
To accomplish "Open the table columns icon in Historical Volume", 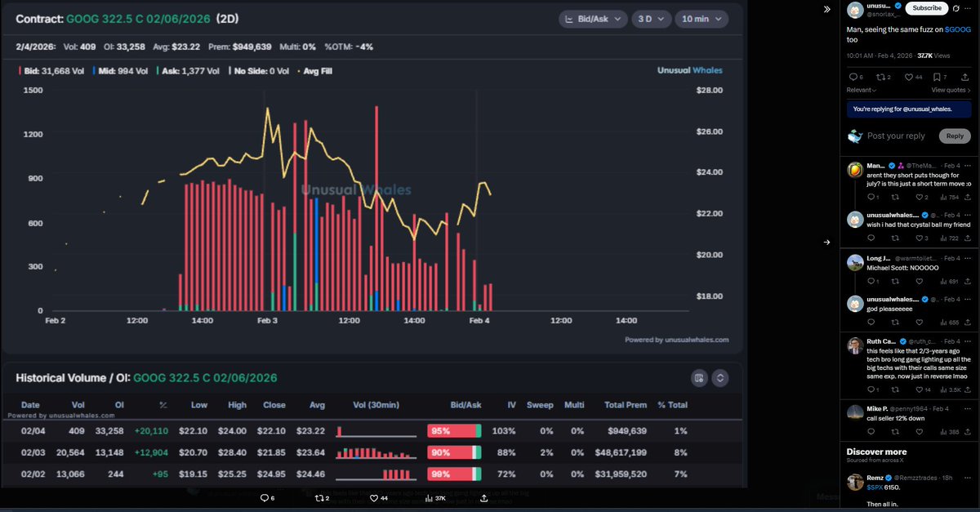I will click(x=698, y=378).
